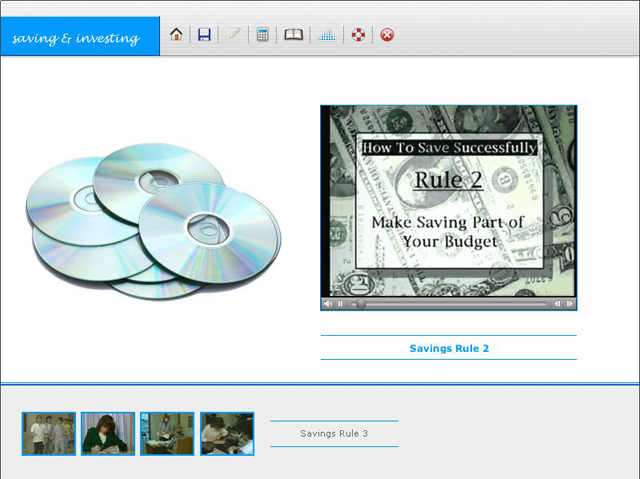640x479 pixels.
Task: Click the floppy disk save icon
Action: 204,35
